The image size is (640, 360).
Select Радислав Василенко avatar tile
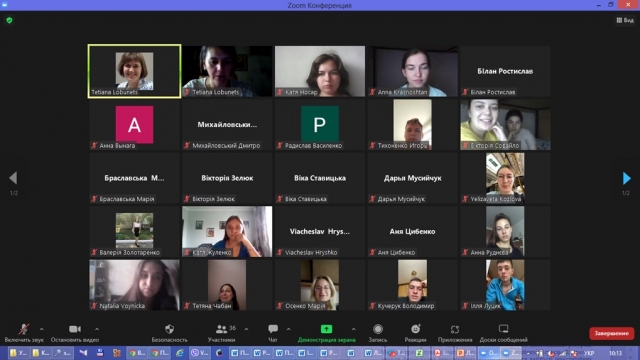[x=320, y=124]
